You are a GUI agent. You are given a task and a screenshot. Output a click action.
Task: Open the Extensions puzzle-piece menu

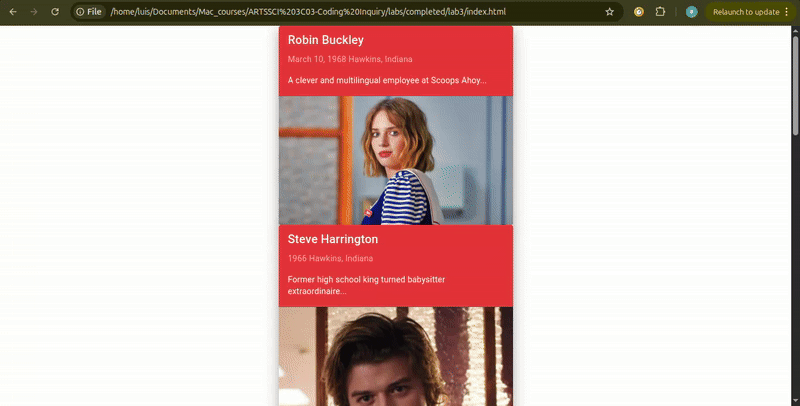click(x=661, y=12)
